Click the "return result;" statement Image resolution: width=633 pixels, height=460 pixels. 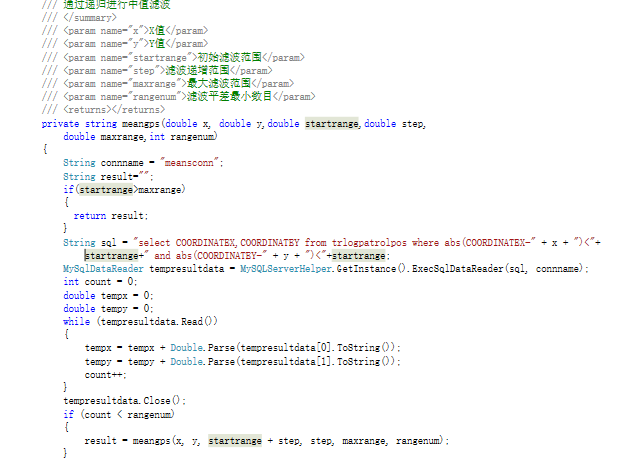[111, 216]
